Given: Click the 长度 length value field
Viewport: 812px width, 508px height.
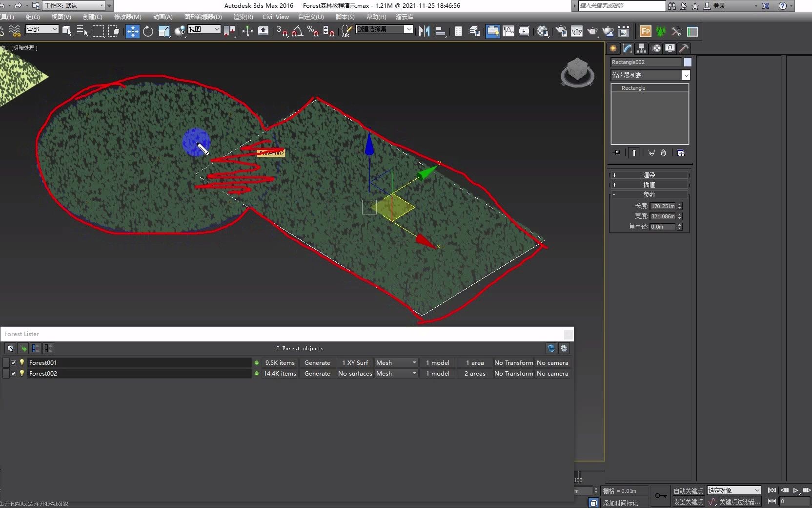Looking at the screenshot, I should (x=662, y=206).
